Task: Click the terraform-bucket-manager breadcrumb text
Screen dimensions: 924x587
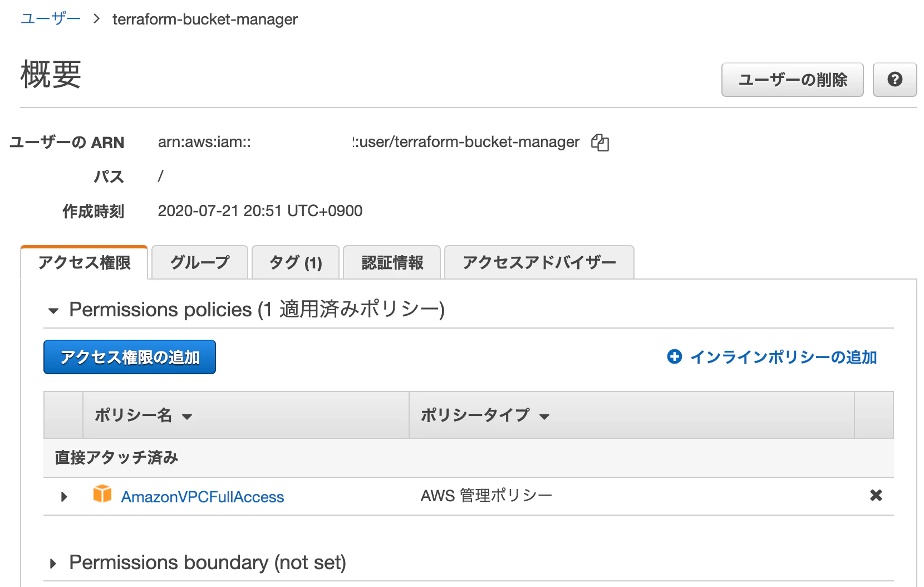Action: [205, 19]
